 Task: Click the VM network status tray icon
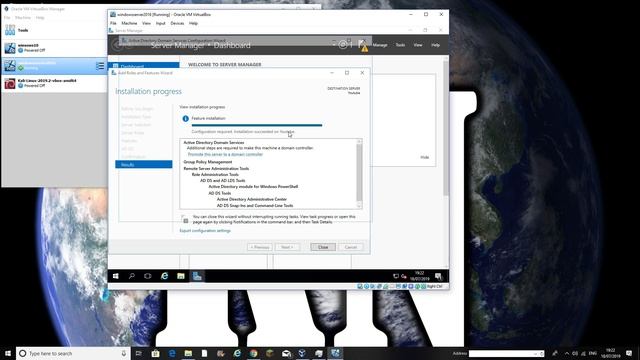pos(396,276)
